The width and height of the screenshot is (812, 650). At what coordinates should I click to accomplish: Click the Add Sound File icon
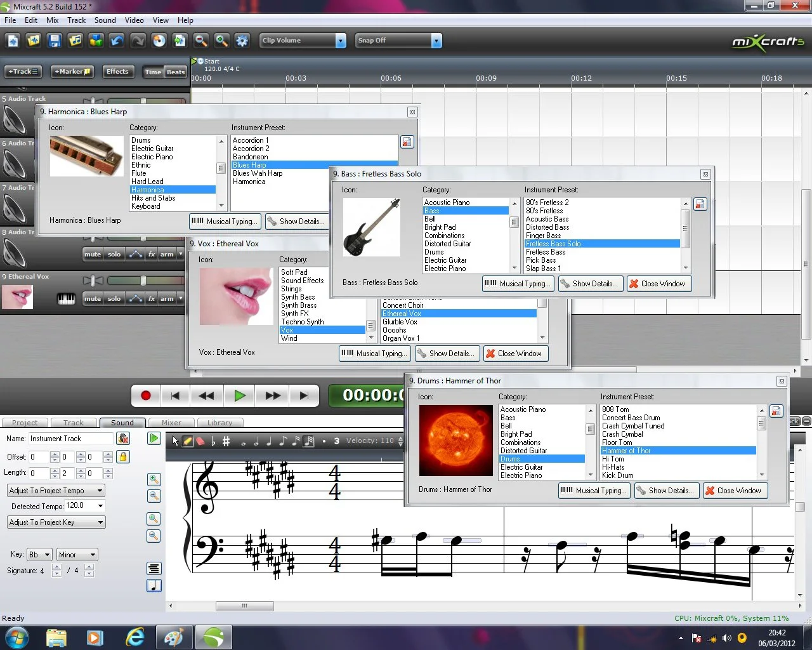tap(75, 41)
